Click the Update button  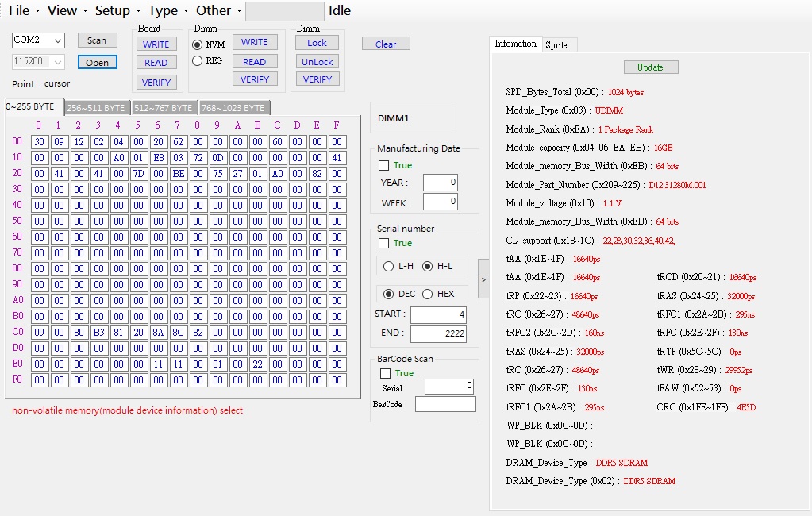[650, 67]
